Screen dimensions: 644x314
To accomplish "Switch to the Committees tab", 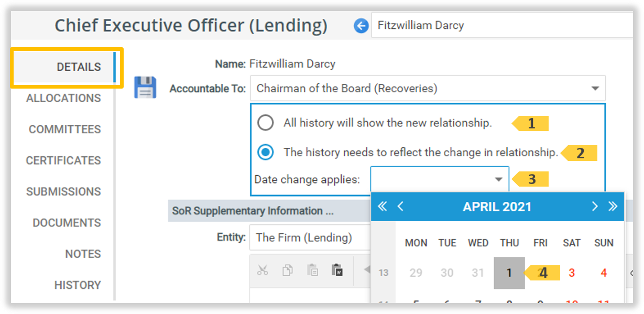I will click(64, 129).
